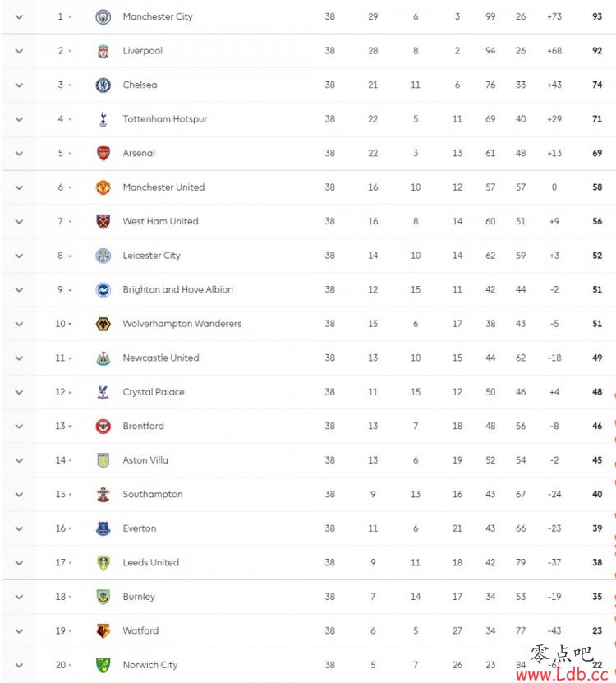Click the Manchester City club crest

tap(103, 17)
